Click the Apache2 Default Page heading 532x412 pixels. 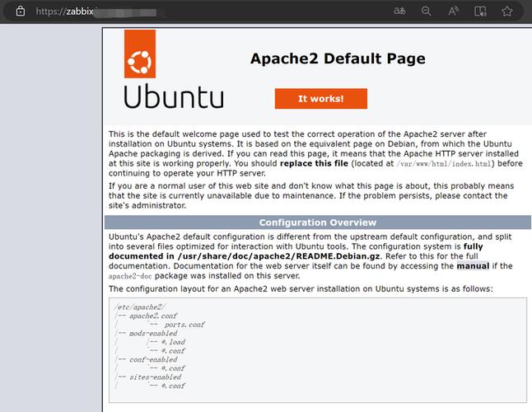click(338, 59)
